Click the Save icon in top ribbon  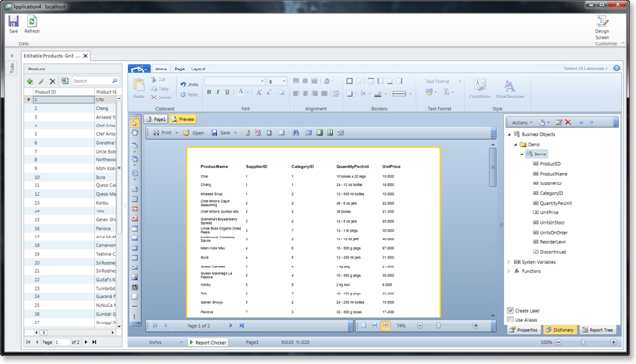pyautogui.click(x=14, y=21)
